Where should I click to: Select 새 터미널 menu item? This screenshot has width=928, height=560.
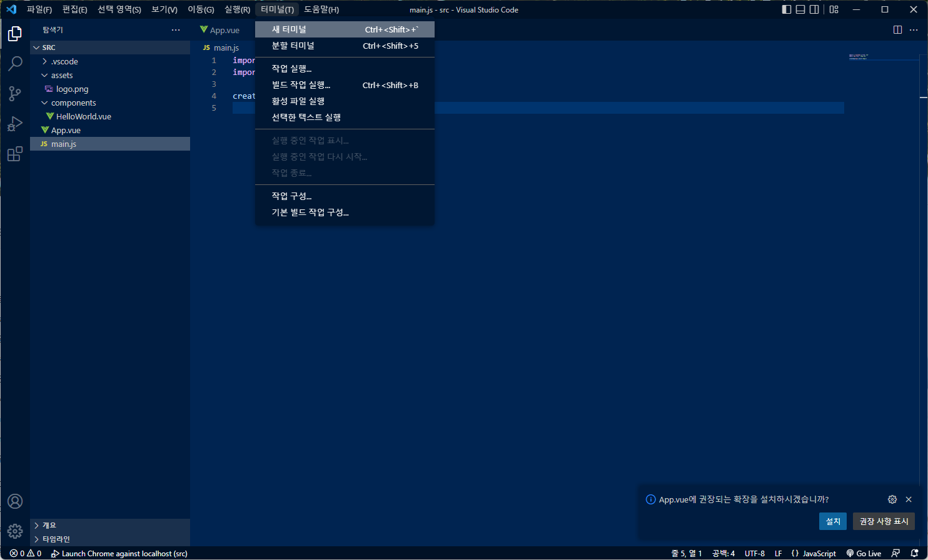coord(289,29)
